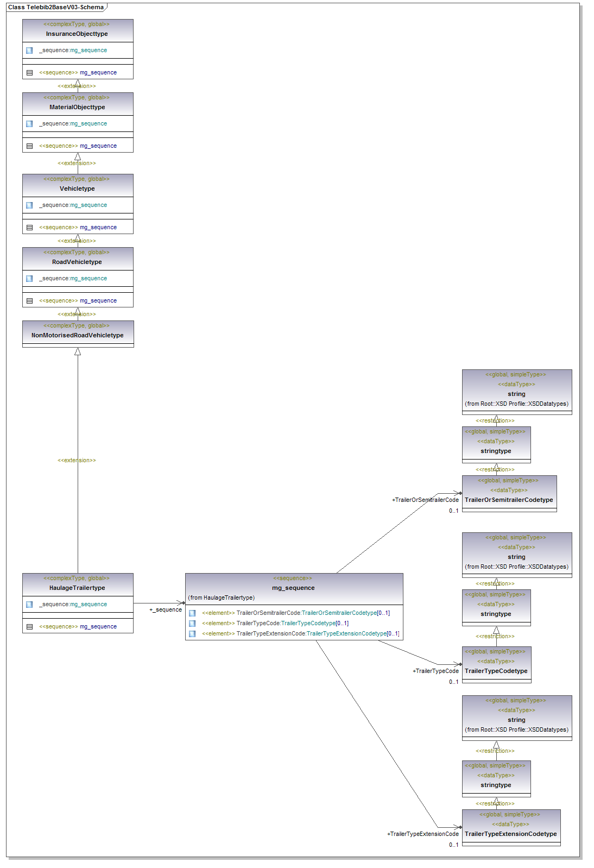Select the Class Telebib2BaseV03-Schema diagram tab

56,7
